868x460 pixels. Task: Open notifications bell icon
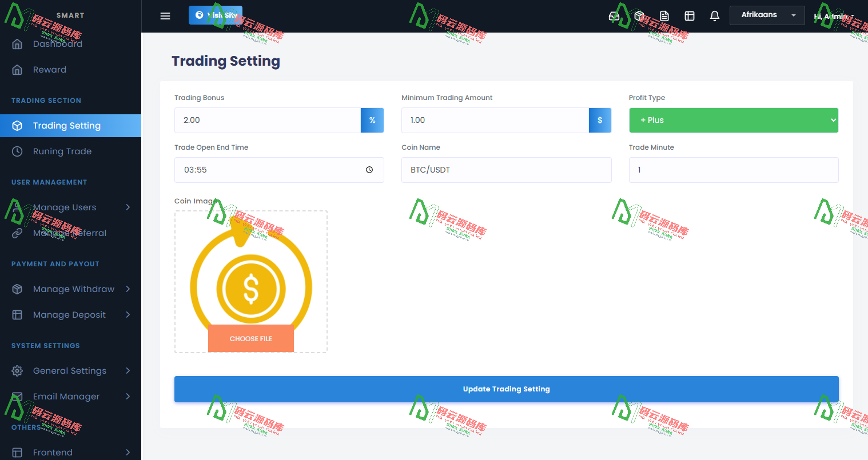(x=714, y=16)
